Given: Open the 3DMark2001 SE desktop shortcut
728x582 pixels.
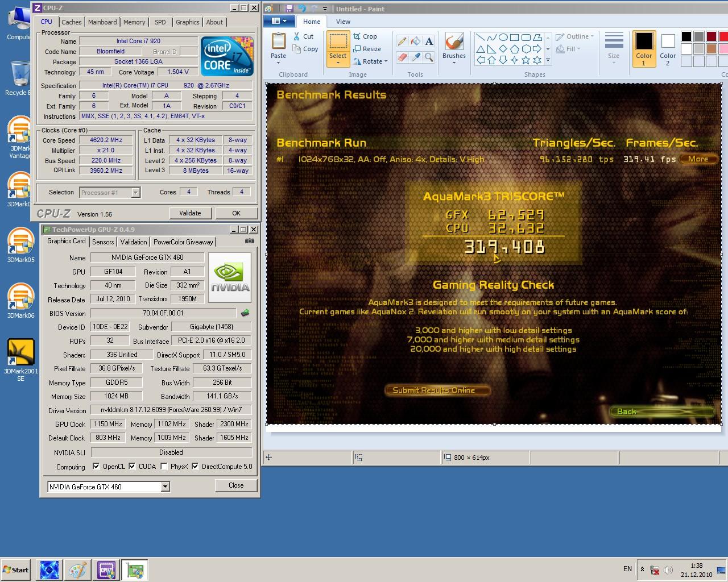Looking at the screenshot, I should coord(20,360).
